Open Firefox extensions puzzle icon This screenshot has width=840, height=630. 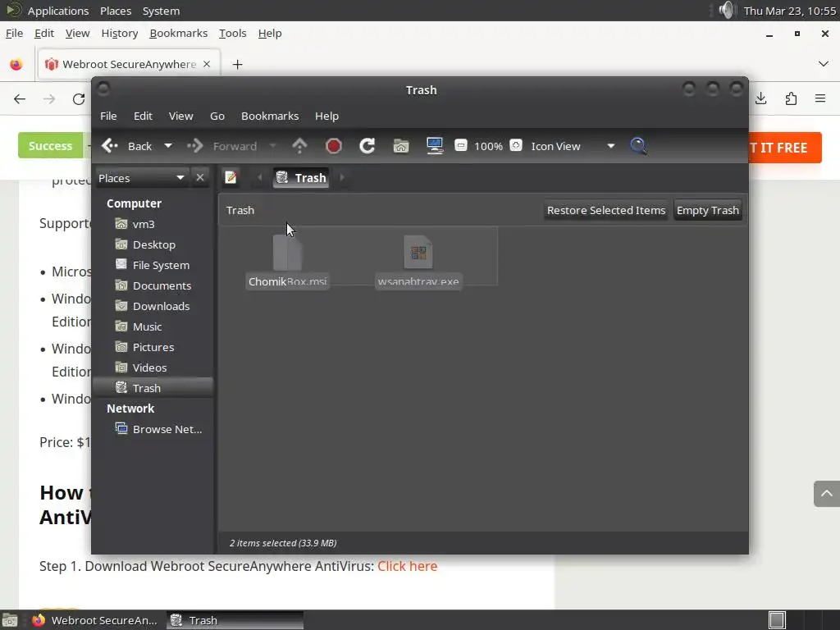(x=791, y=98)
